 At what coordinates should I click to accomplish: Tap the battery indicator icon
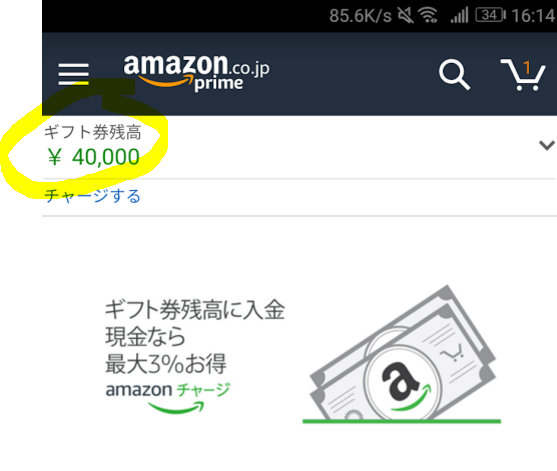coord(491,15)
